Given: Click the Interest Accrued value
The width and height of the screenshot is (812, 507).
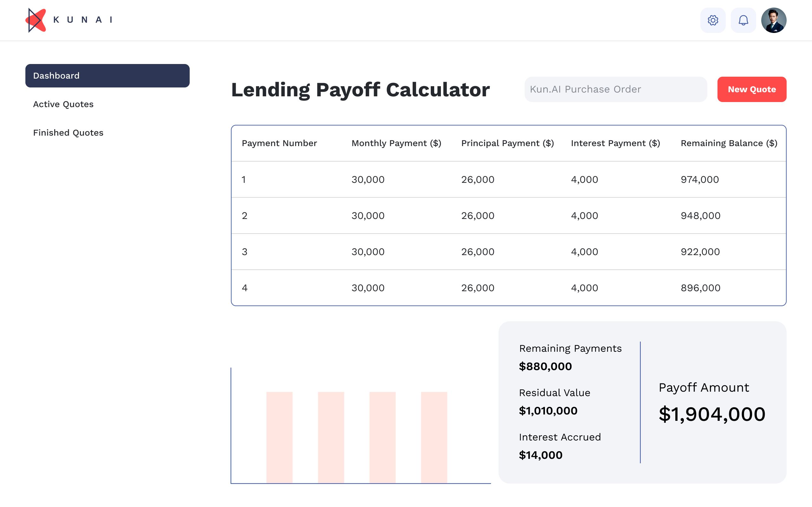Looking at the screenshot, I should click(540, 455).
